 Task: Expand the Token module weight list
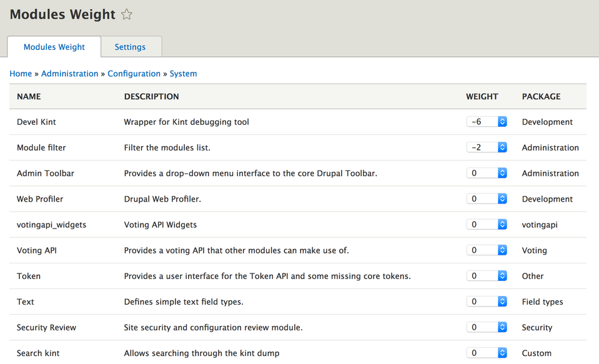pos(487,275)
